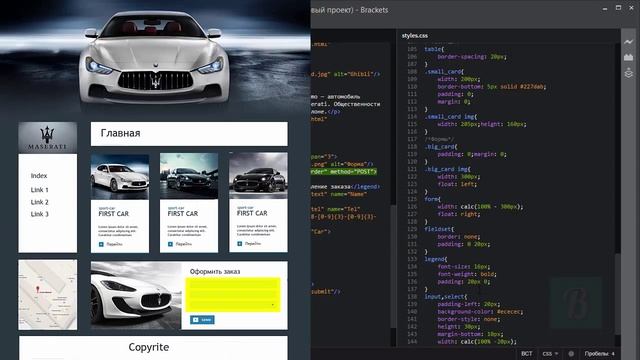Open the dark car in city thumbnail

point(189,176)
